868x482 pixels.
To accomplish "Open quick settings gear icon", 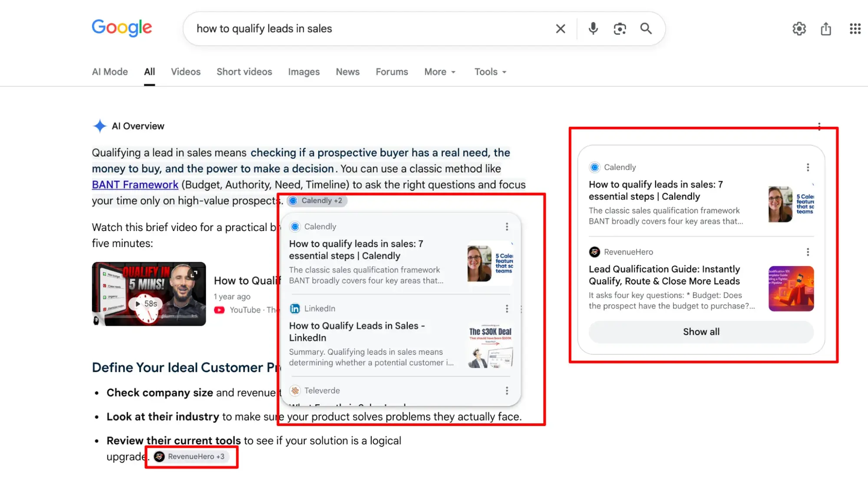I will click(x=799, y=29).
